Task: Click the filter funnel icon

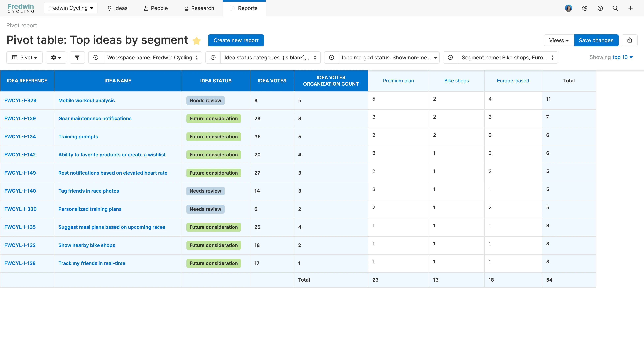Action: 77,58
